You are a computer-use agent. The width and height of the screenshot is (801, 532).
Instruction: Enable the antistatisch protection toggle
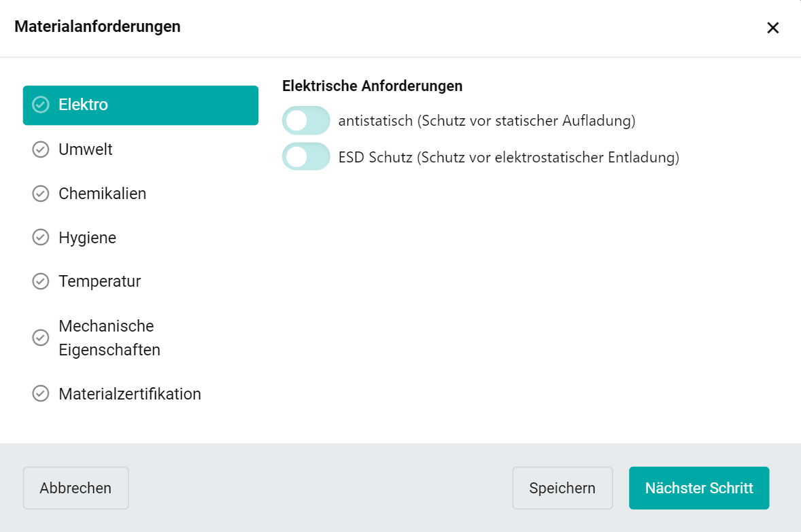coord(305,120)
